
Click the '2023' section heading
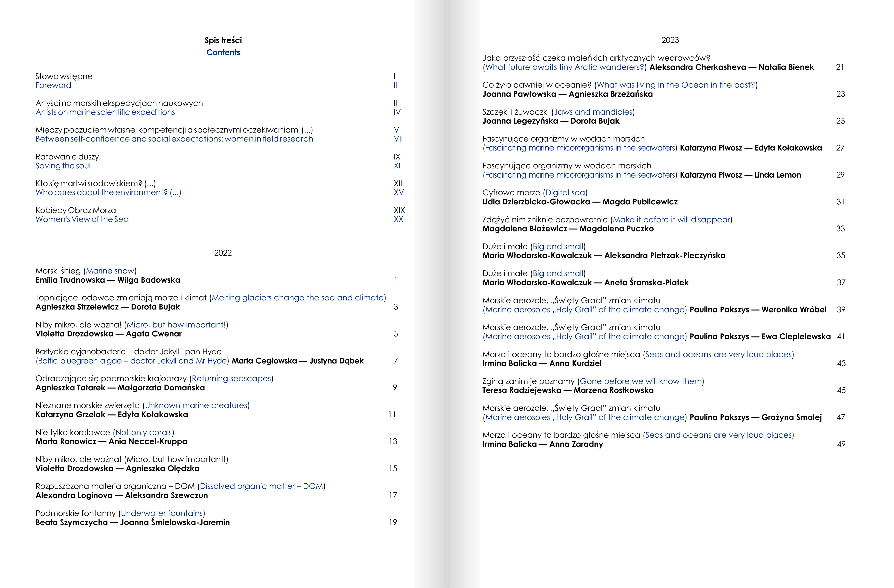pos(670,40)
